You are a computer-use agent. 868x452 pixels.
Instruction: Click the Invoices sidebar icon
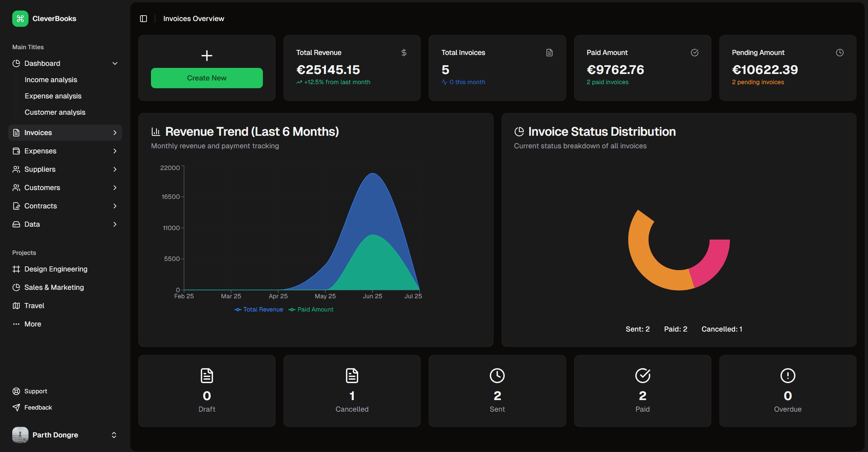[x=16, y=132]
